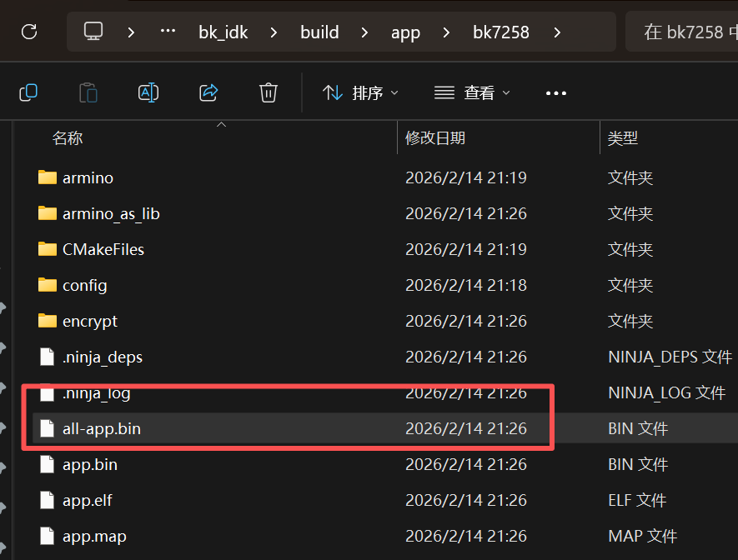Click the file icon beside all-app.bin
Image resolution: width=738 pixels, height=560 pixels.
[x=47, y=428]
